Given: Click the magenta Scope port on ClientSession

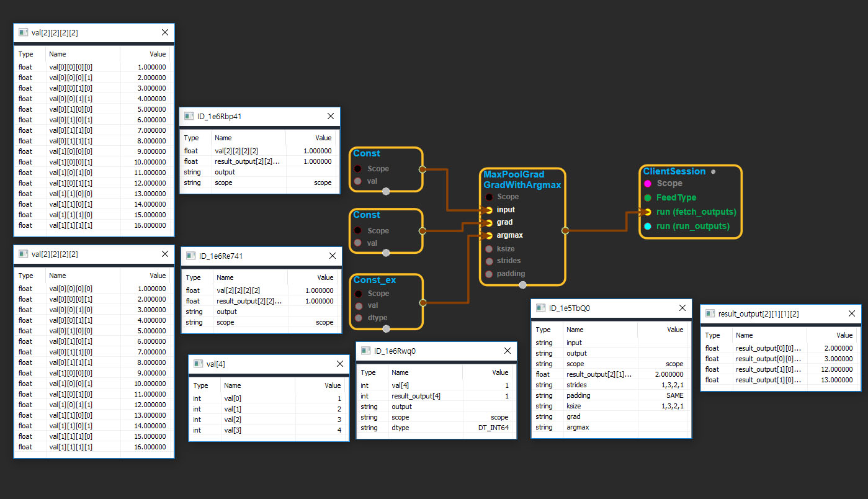Looking at the screenshot, I should (648, 184).
